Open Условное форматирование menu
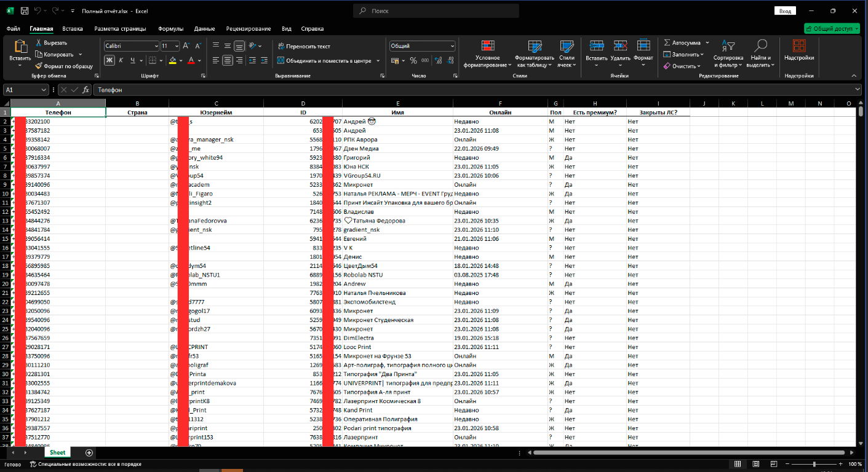Screen dimensions: 868x472 click(487, 54)
